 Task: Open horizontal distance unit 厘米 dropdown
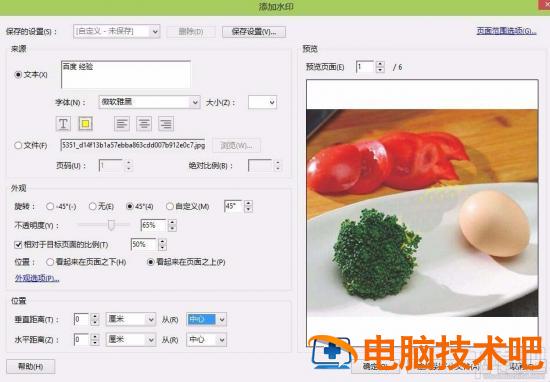pyautogui.click(x=131, y=340)
